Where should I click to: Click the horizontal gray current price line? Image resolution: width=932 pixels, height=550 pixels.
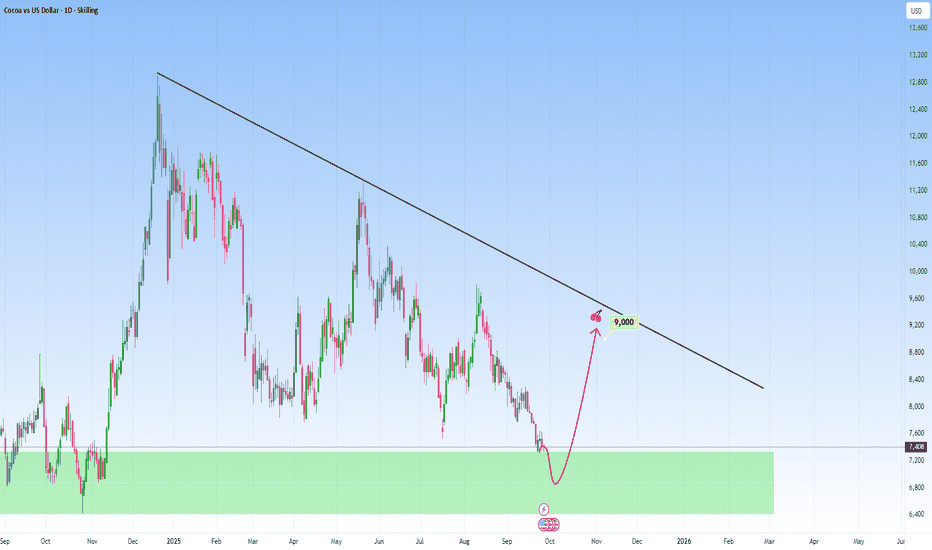pos(700,447)
